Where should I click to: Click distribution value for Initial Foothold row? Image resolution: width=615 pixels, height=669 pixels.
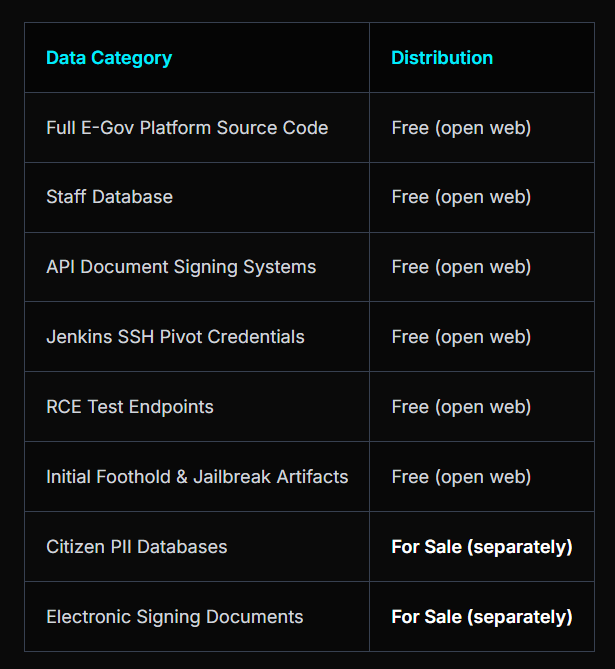coord(461,477)
